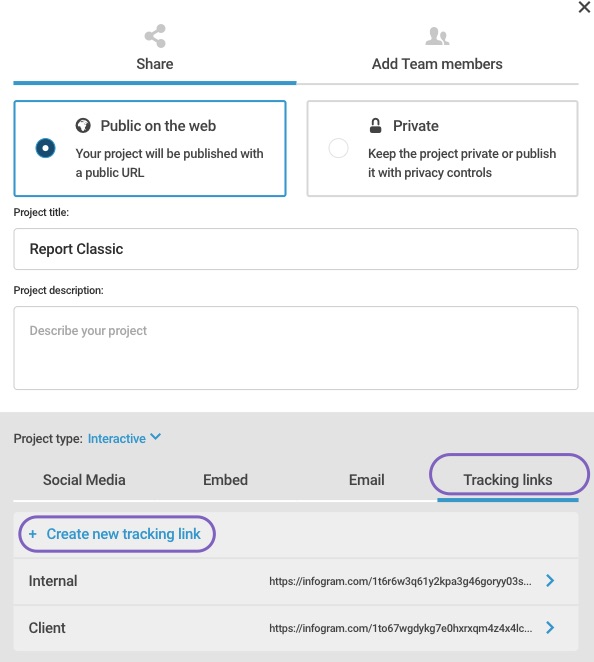Focus the Project title field

click(x=296, y=249)
